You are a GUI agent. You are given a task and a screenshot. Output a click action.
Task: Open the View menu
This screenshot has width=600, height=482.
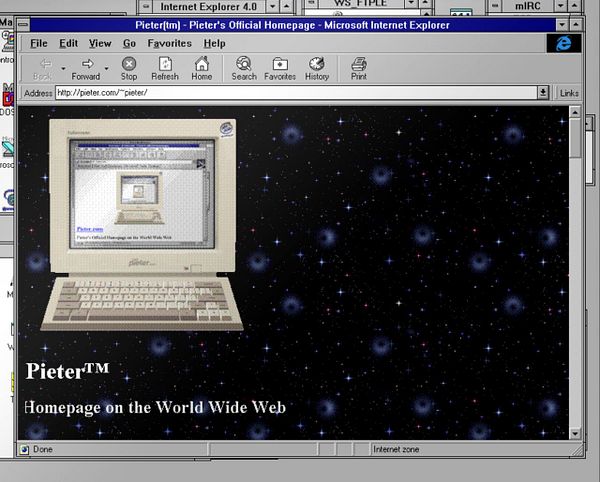pos(100,44)
